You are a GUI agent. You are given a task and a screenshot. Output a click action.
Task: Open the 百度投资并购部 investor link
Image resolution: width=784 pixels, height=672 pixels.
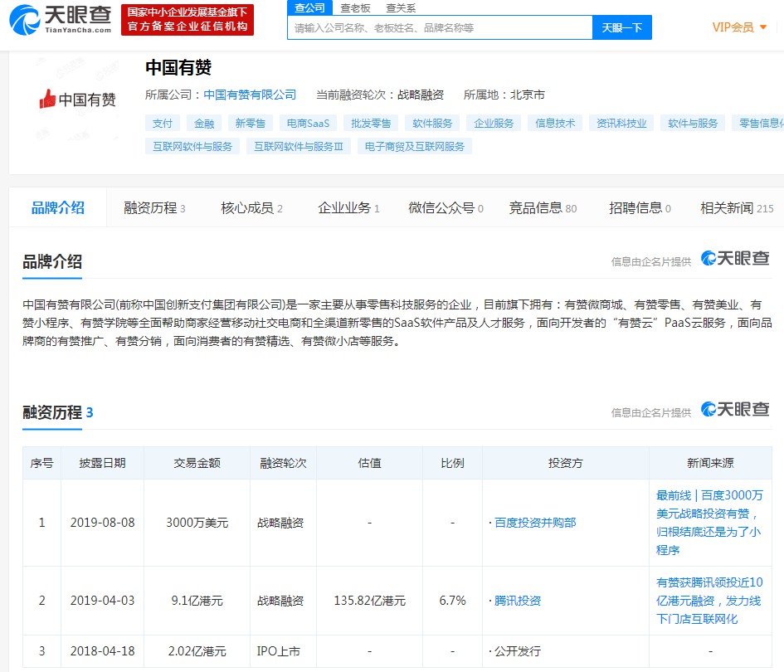click(x=535, y=523)
